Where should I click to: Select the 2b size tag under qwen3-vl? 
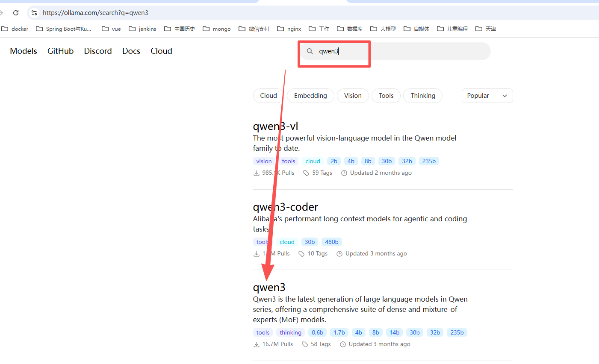pos(334,161)
